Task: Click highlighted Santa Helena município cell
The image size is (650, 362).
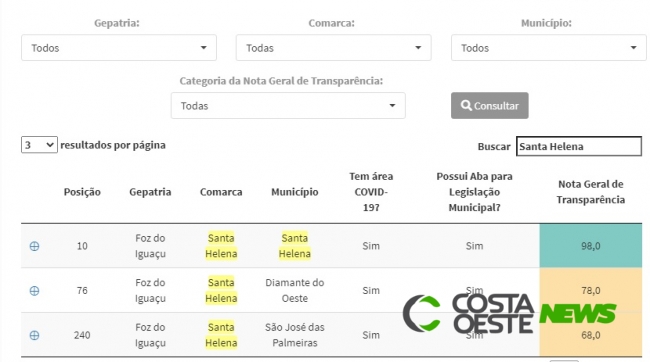Action: 295,246
